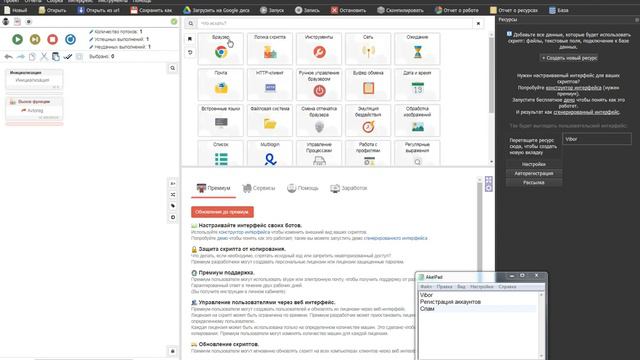Select the Рассылка tab in resources panel
This screenshot has width=640, height=360.
point(534,182)
